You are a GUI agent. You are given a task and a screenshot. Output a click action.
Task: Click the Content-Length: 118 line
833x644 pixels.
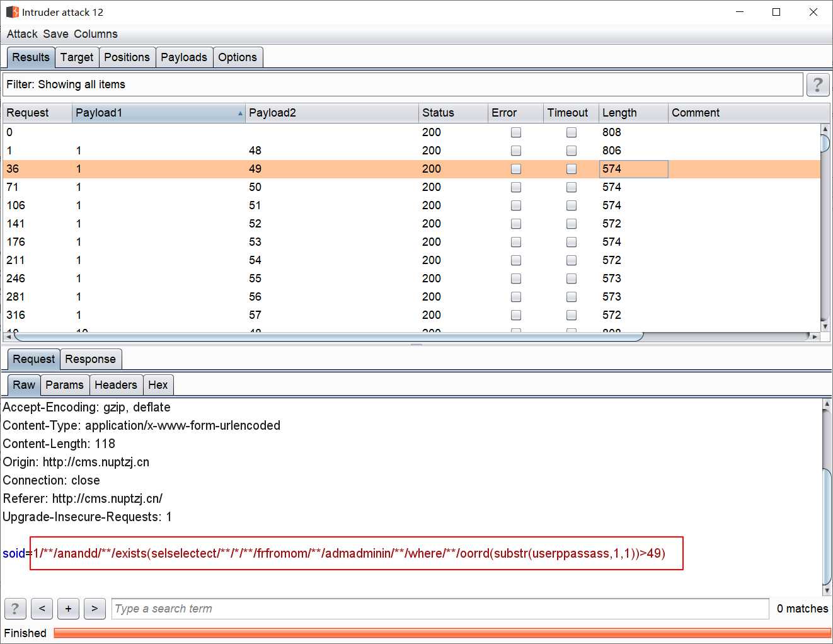59,444
